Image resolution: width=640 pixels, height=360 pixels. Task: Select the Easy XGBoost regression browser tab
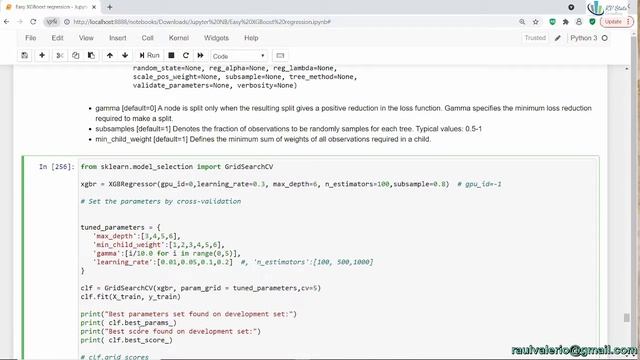(50, 7)
